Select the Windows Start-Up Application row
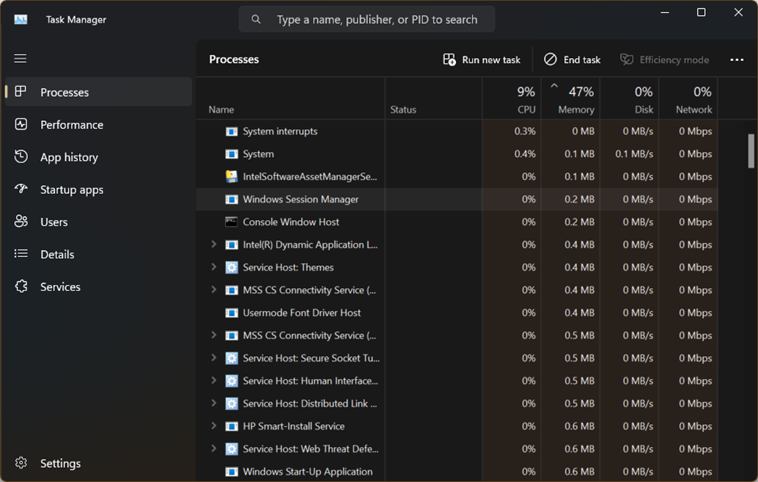The width and height of the screenshot is (758, 482). tap(457, 472)
